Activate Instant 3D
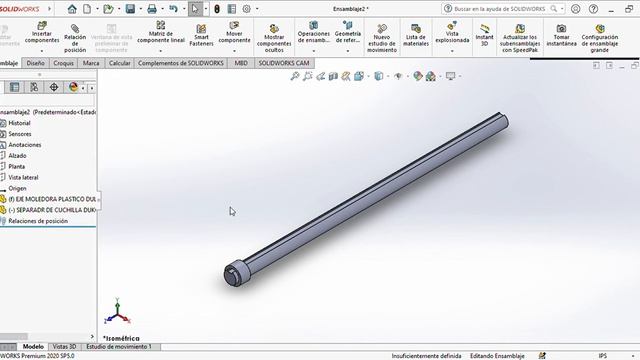 point(484,35)
